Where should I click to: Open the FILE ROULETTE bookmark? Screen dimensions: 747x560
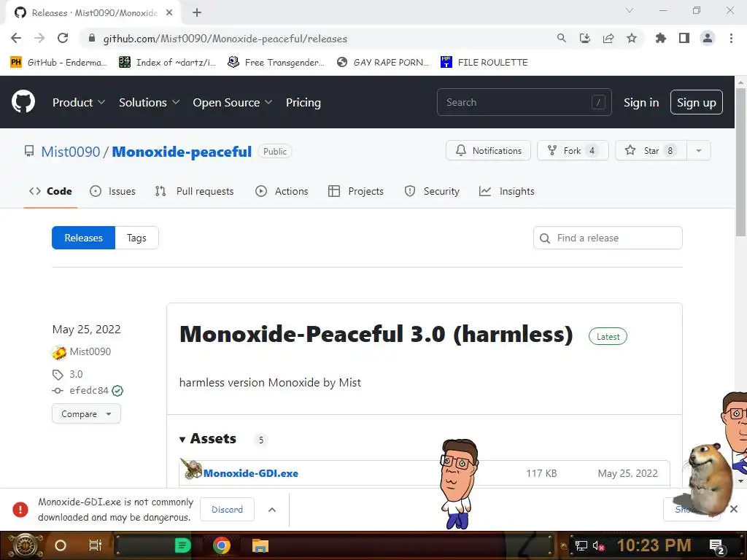(x=484, y=63)
